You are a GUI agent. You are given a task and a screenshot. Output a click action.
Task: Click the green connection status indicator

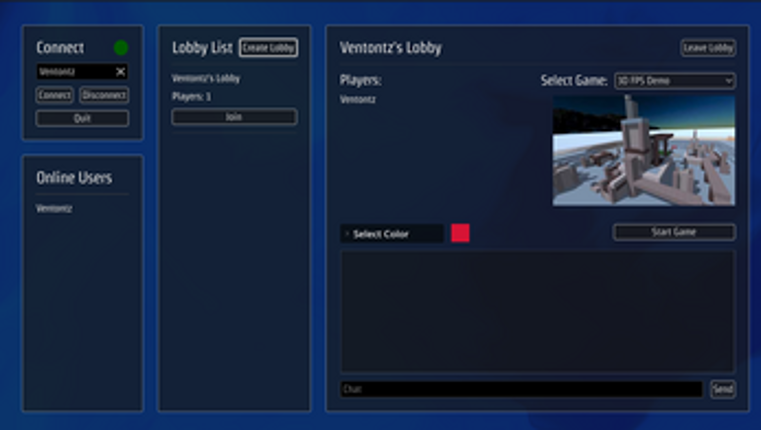point(121,48)
